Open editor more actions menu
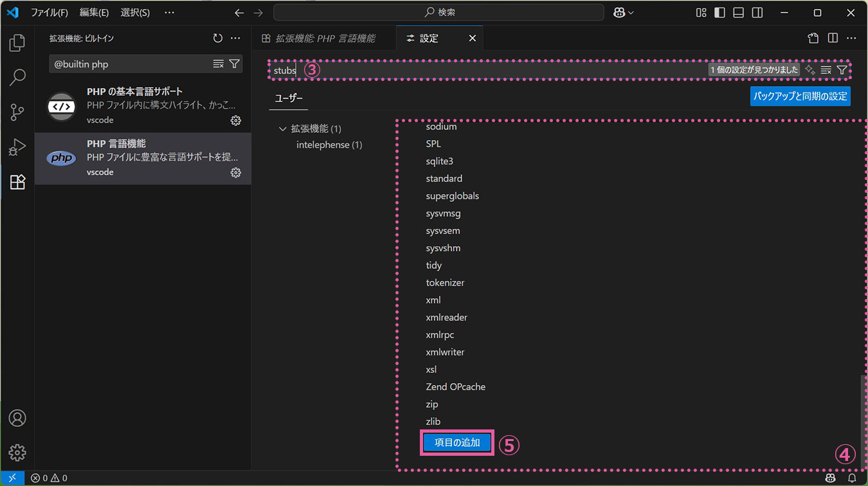 (x=851, y=39)
